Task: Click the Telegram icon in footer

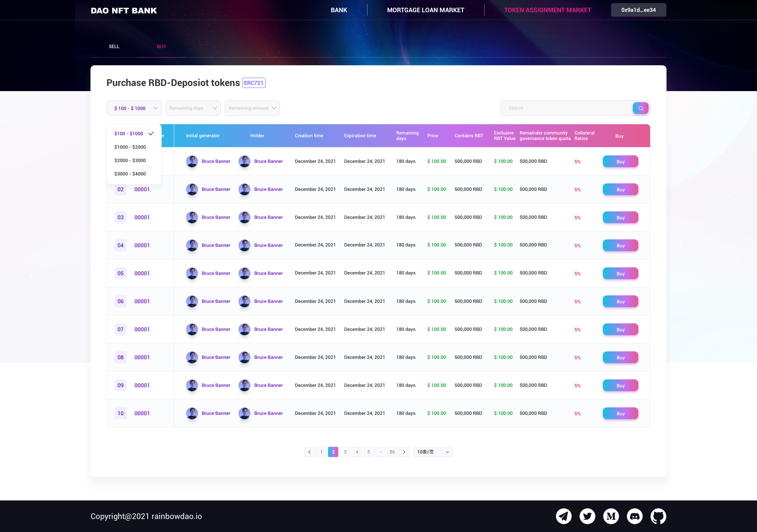Action: (563, 516)
